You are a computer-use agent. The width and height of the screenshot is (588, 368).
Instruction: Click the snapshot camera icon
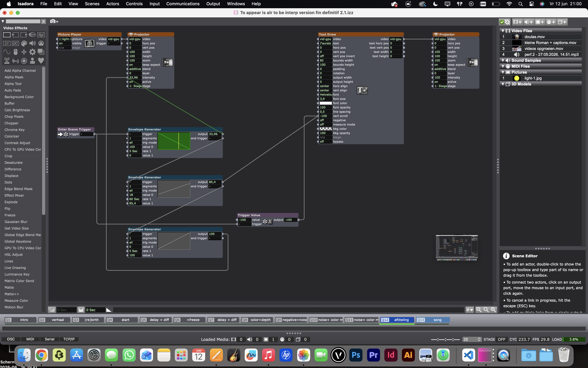(53, 21)
